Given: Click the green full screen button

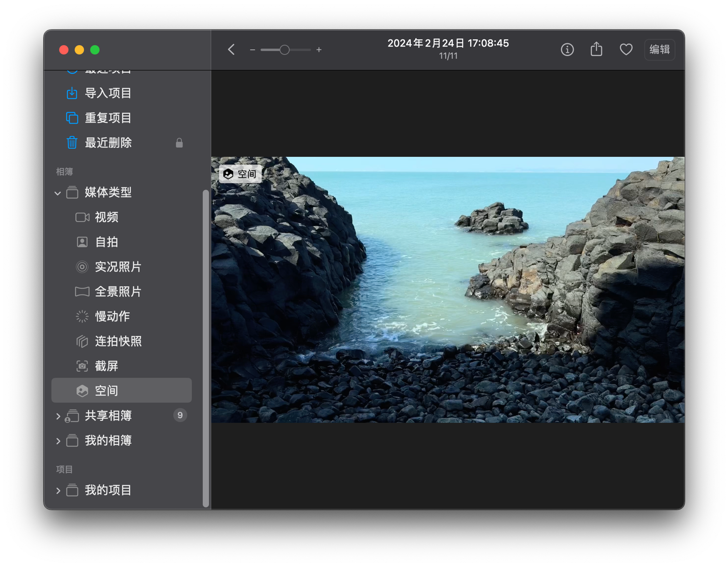Looking at the screenshot, I should coord(95,50).
